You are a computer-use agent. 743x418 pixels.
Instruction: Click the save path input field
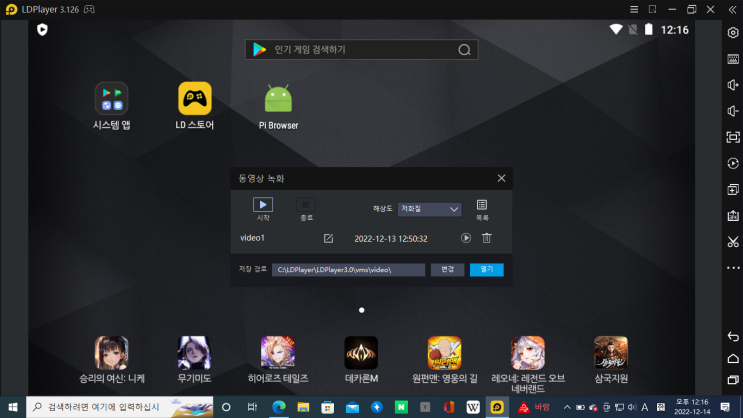(348, 270)
